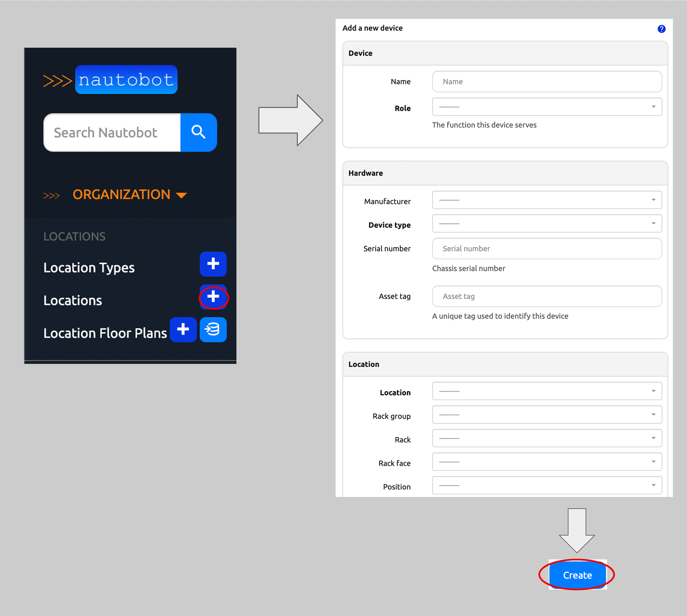Open the Manufacturer dropdown
The height and width of the screenshot is (616, 687).
[x=547, y=200]
